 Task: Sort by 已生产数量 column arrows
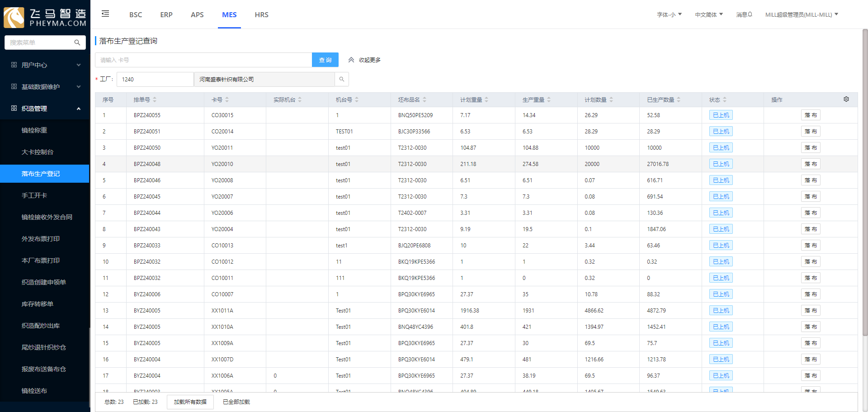(x=679, y=99)
